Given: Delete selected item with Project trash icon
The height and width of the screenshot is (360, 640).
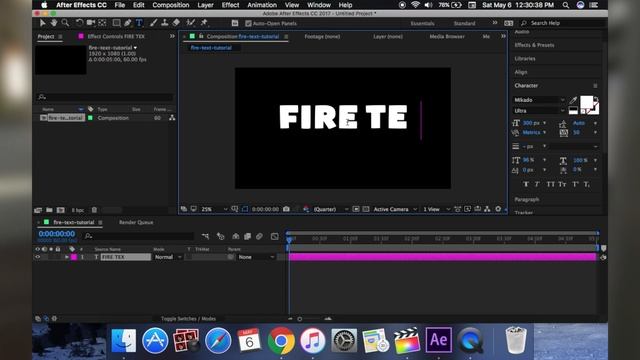Looking at the screenshot, I should tap(94, 210).
